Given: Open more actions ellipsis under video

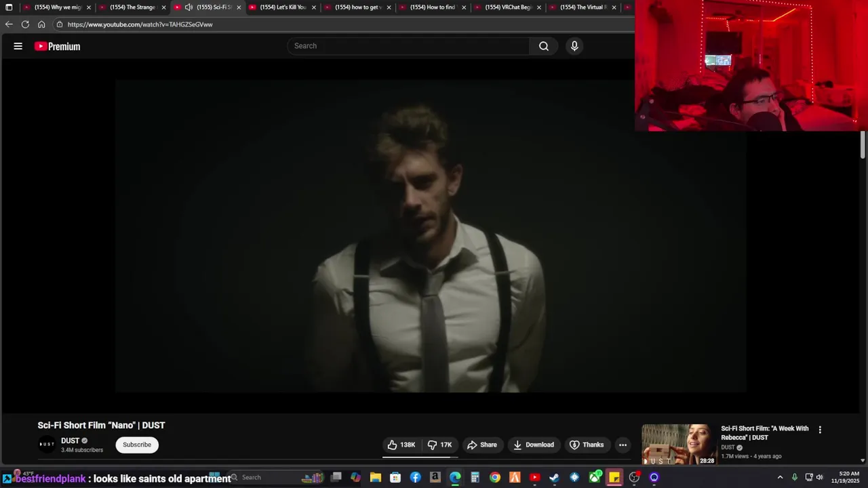Looking at the screenshot, I should (x=623, y=445).
